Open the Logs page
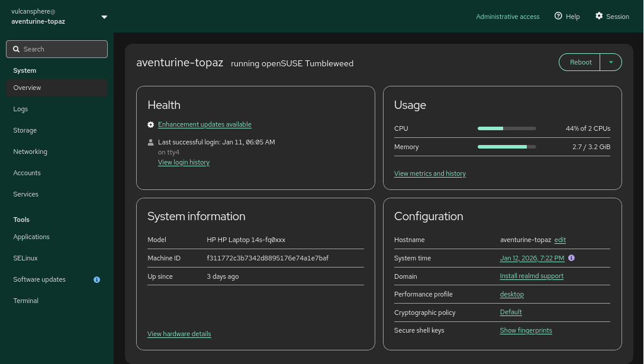This screenshot has width=644, height=364. (x=57, y=109)
